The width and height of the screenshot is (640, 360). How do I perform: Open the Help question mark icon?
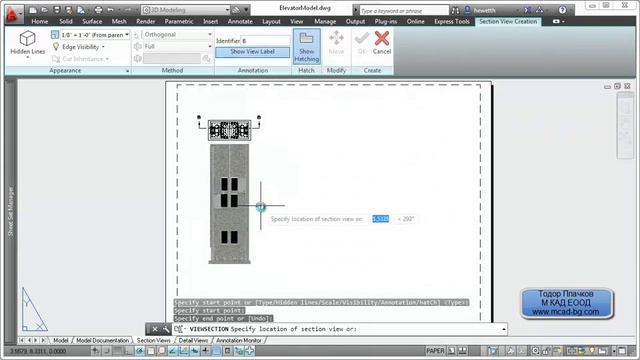click(x=562, y=10)
